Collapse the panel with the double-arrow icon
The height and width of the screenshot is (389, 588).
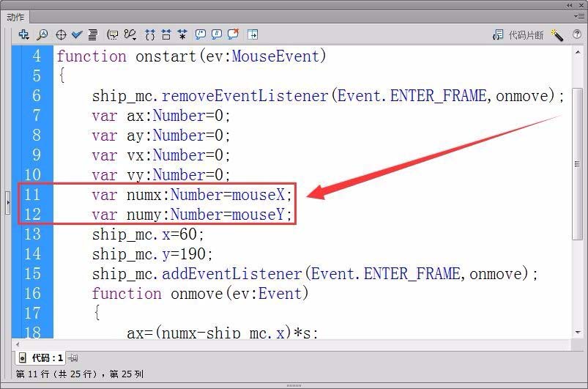click(x=569, y=5)
